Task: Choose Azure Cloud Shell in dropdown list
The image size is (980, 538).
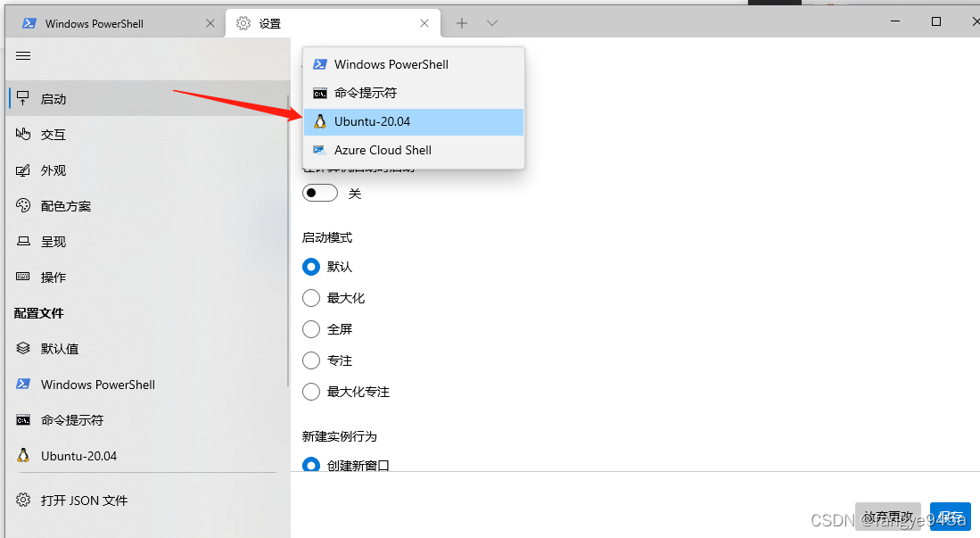Action: tap(413, 150)
